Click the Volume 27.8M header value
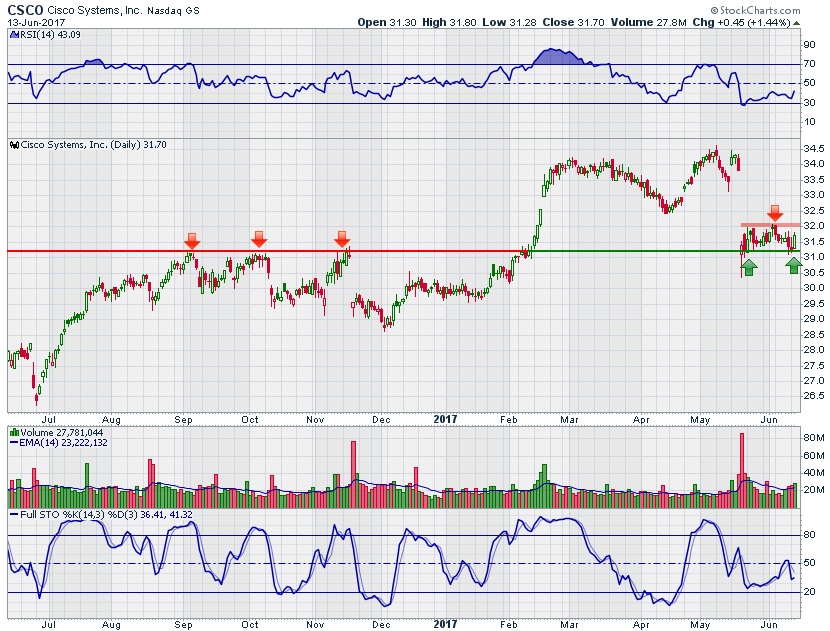The image size is (830, 631). pyautogui.click(x=648, y=22)
